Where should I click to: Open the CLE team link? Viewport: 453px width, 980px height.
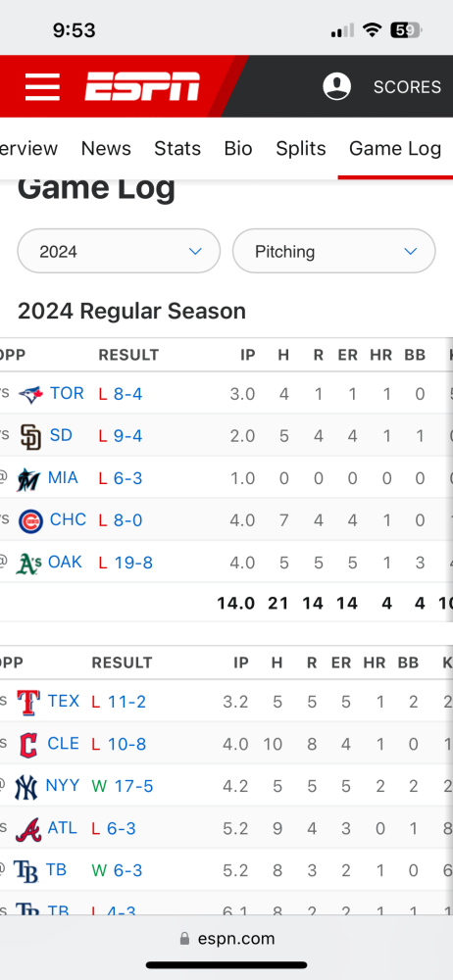coord(63,743)
